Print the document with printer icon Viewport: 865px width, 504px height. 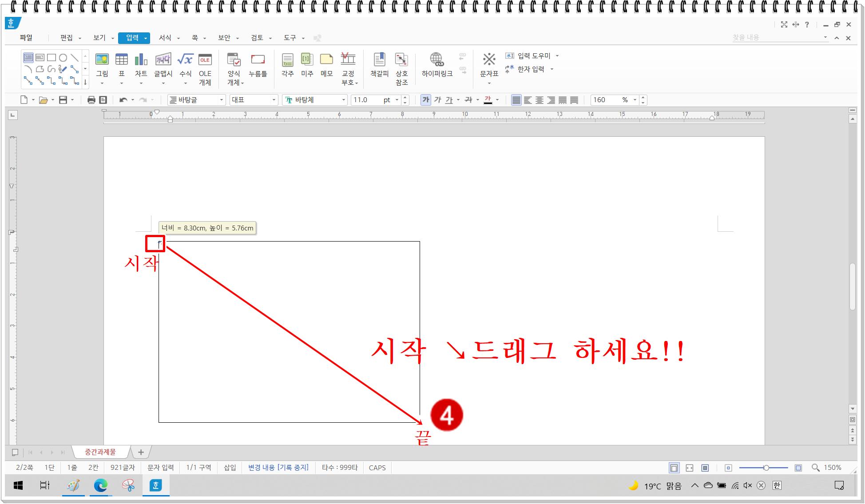[x=91, y=100]
